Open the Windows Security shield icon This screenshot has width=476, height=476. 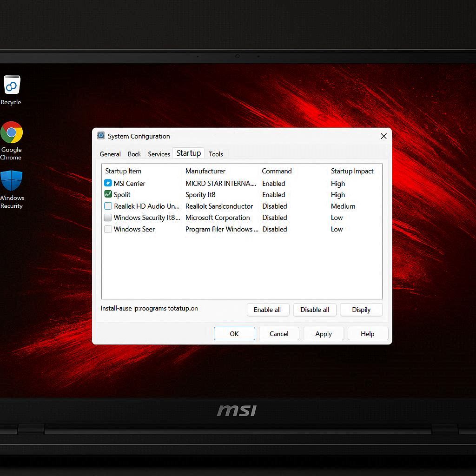[12, 181]
